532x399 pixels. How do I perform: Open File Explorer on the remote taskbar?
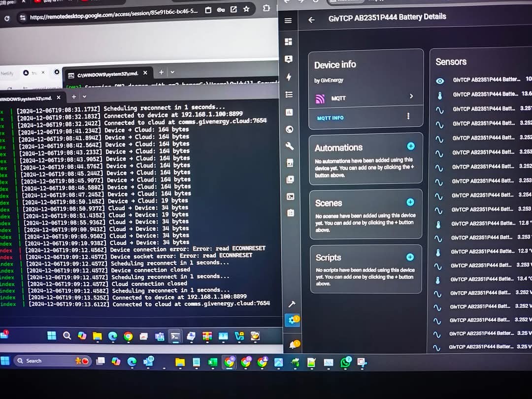pyautogui.click(x=97, y=336)
